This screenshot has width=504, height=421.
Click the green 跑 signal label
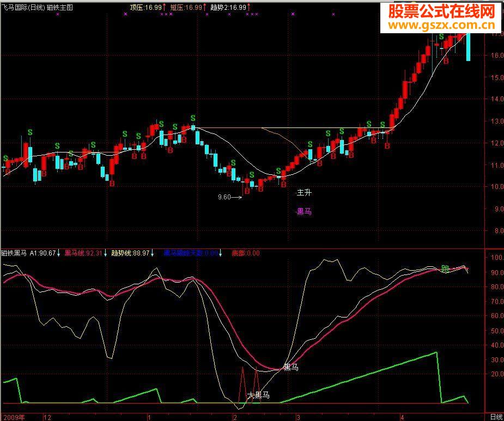445,269
